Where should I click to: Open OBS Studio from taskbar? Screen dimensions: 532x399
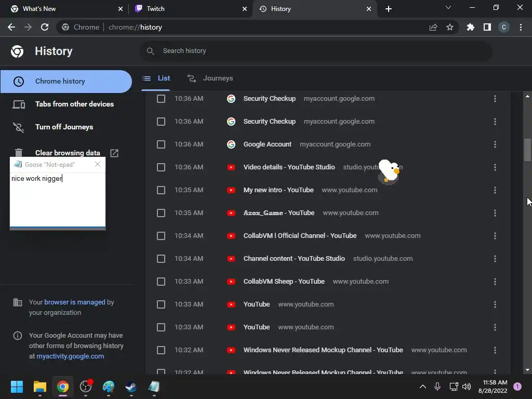point(86,387)
